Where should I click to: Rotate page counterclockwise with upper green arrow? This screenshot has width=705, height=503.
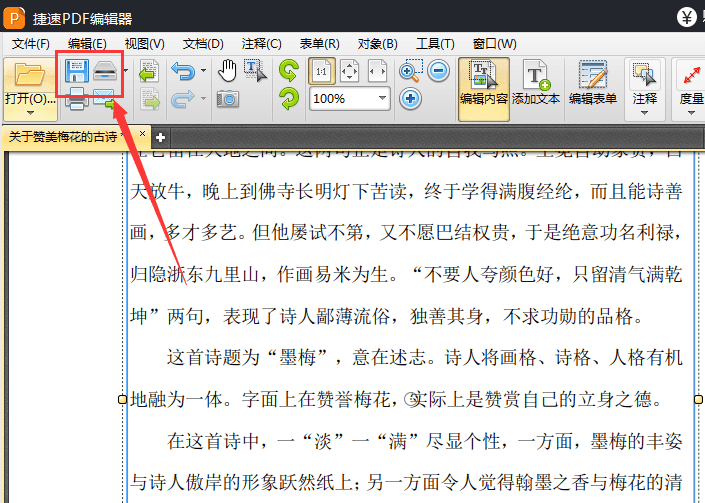click(x=289, y=71)
